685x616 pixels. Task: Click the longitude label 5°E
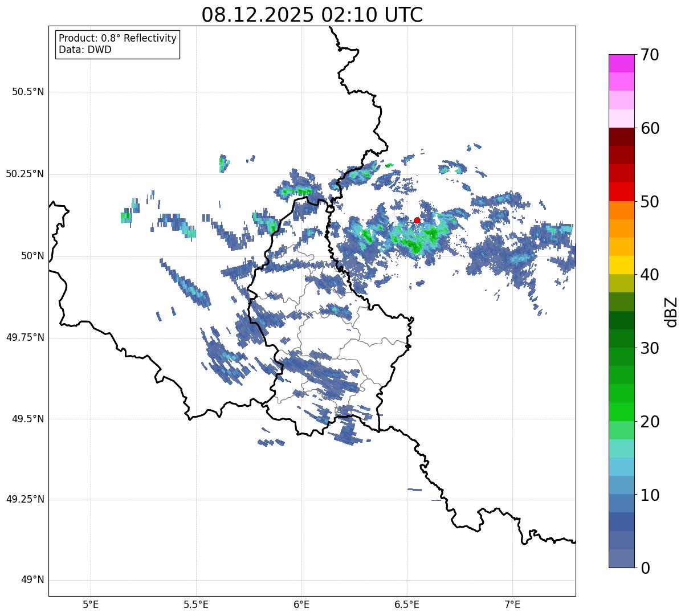click(x=91, y=604)
